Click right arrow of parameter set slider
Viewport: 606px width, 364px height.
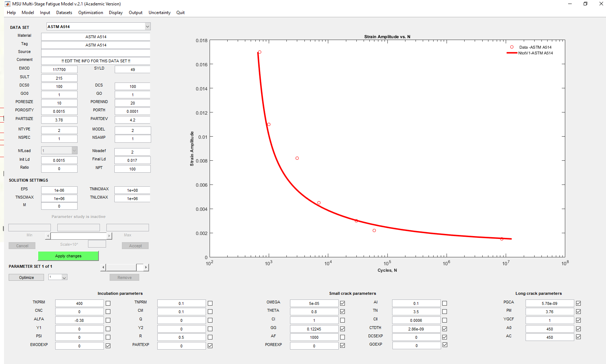click(x=146, y=267)
